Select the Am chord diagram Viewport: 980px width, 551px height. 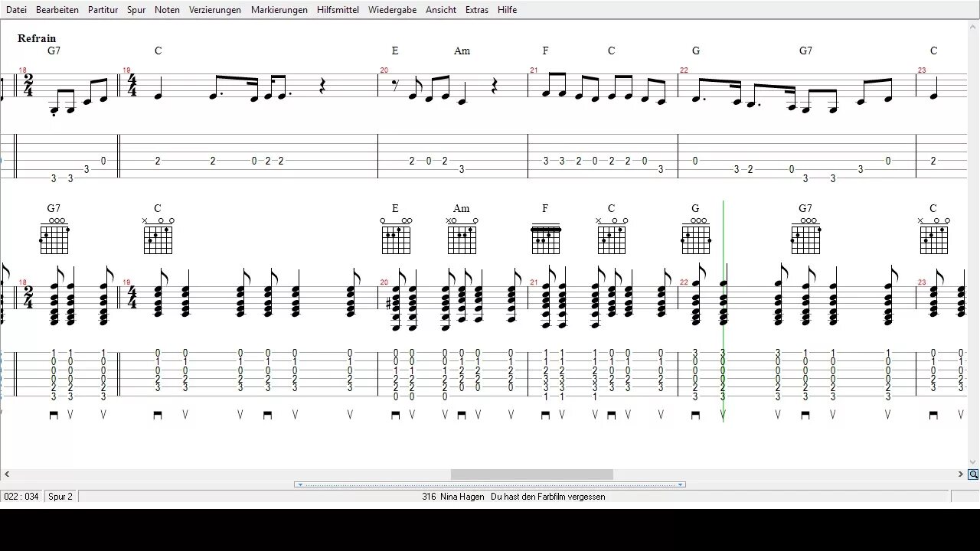[462, 236]
